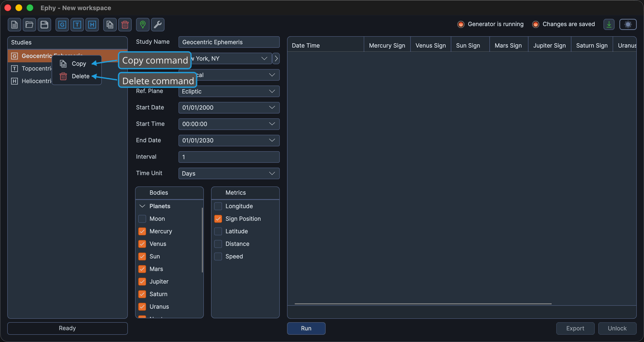This screenshot has height=342, width=644.
Task: Click the copy study icon in the toolbar
Action: coord(110,25)
